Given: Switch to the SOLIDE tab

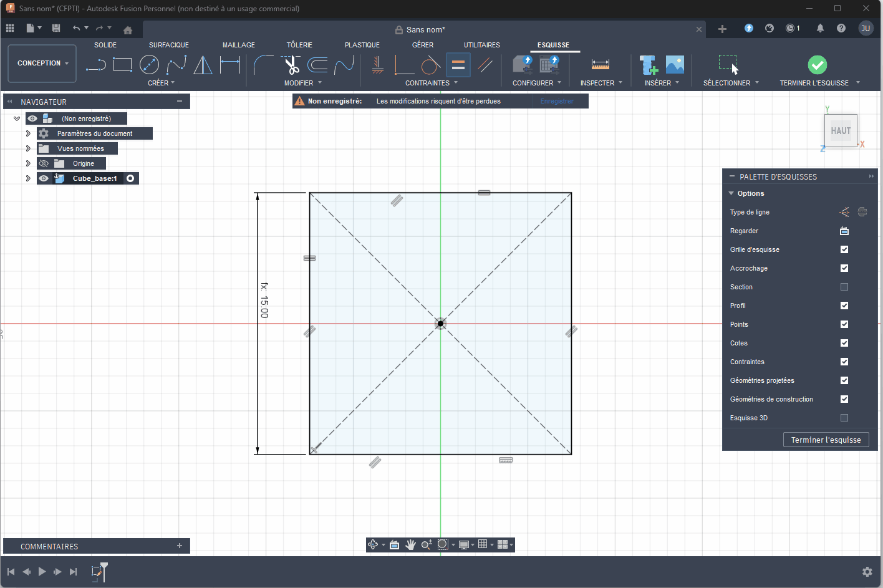Looking at the screenshot, I should 105,44.
